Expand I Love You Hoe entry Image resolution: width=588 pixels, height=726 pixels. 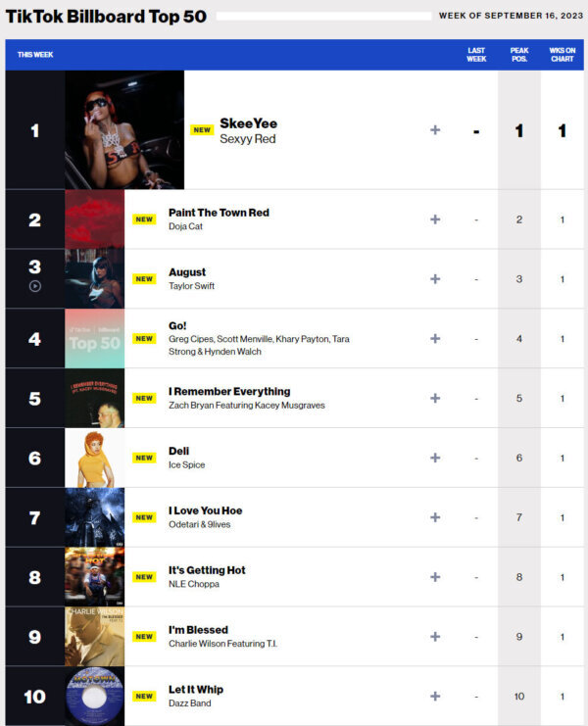pyautogui.click(x=435, y=517)
